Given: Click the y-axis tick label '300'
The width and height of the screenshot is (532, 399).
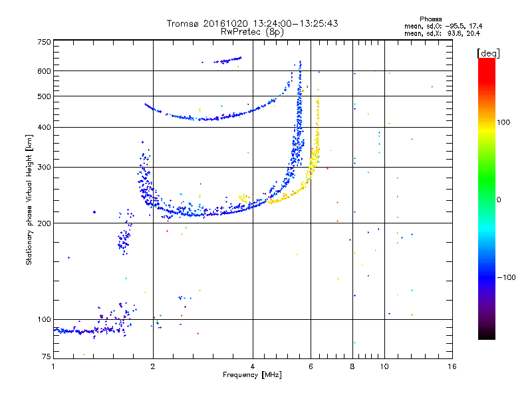Looking at the screenshot, I should pyautogui.click(x=44, y=167).
